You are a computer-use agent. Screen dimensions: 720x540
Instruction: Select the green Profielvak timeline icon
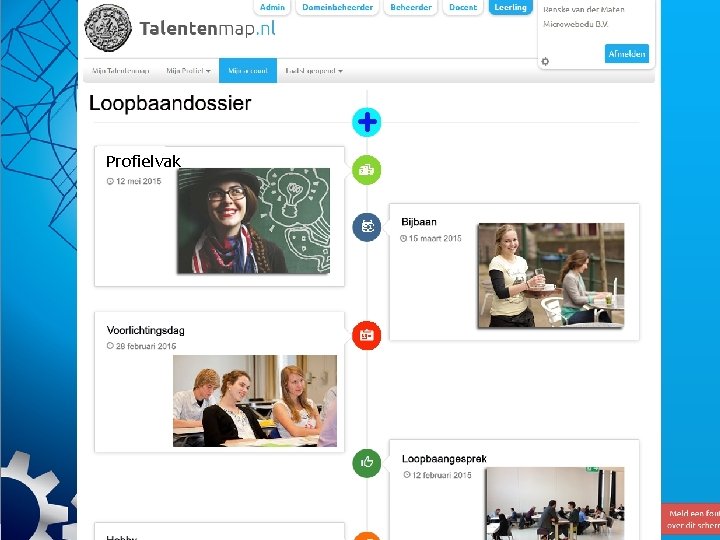pos(366,170)
